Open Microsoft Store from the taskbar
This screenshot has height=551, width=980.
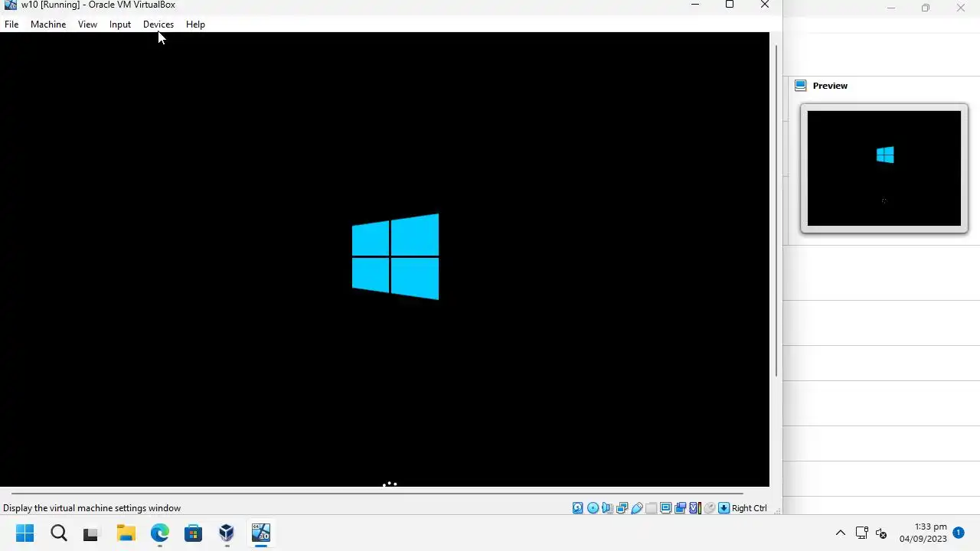click(x=193, y=533)
